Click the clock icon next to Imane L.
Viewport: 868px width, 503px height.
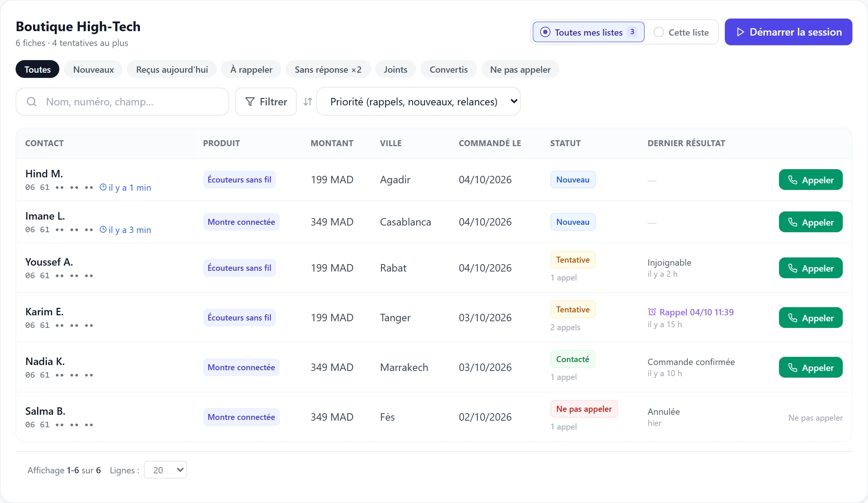[x=103, y=230]
